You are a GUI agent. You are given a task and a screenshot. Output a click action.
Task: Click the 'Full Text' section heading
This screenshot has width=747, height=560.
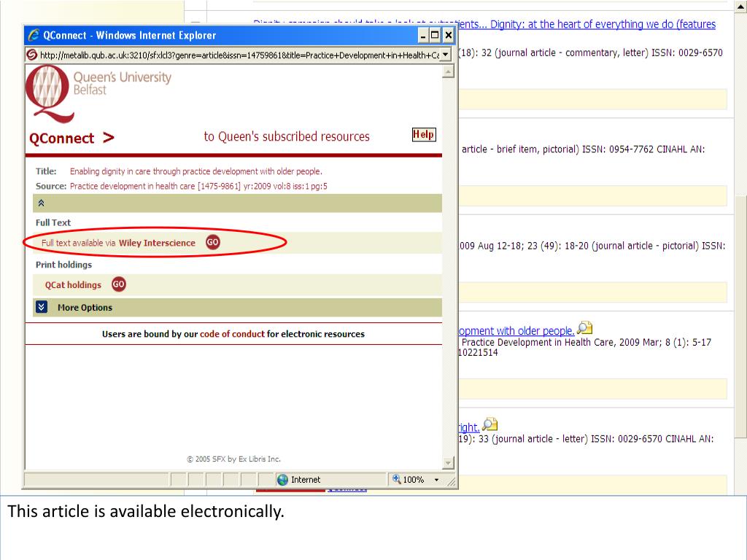53,222
